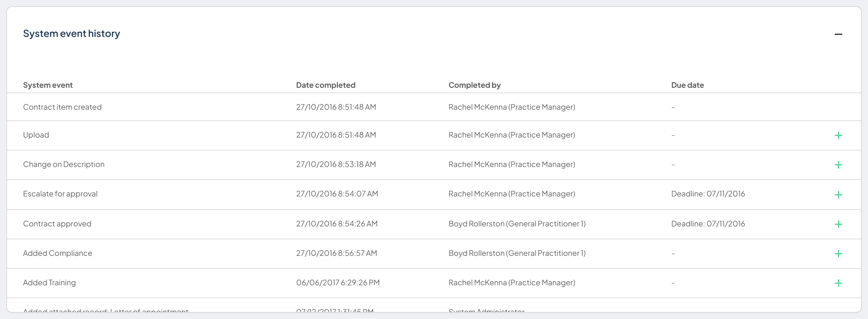
Task: Expand the Contract approved row
Action: pyautogui.click(x=838, y=224)
